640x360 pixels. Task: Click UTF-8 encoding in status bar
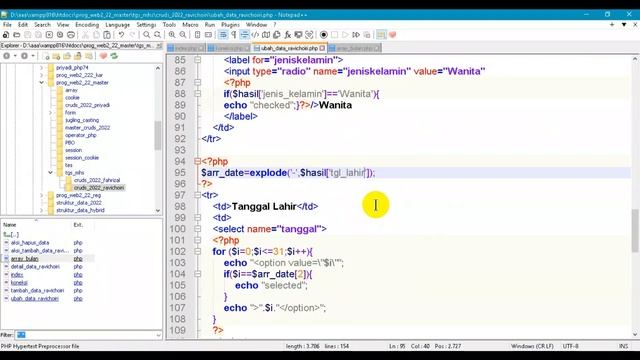570,346
